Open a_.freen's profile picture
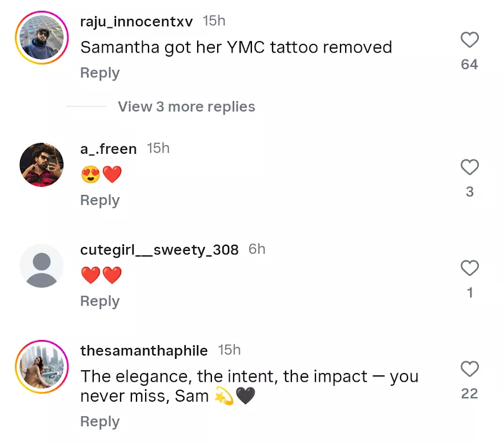The height and width of the screenshot is (444, 504). 42,165
